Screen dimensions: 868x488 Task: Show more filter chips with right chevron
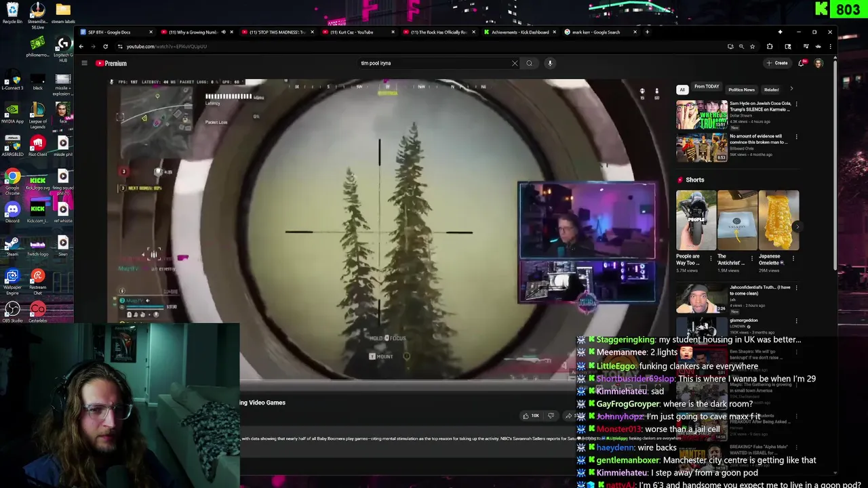click(x=791, y=89)
